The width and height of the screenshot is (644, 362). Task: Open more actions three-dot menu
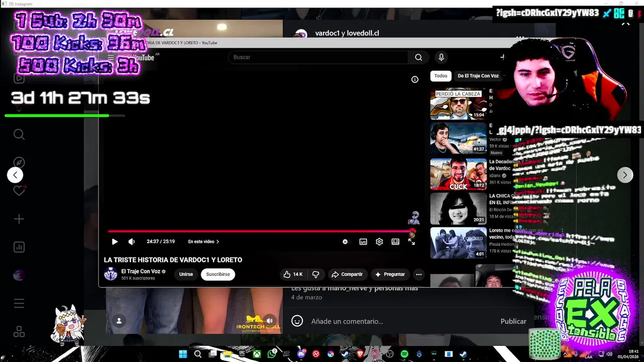419,275
